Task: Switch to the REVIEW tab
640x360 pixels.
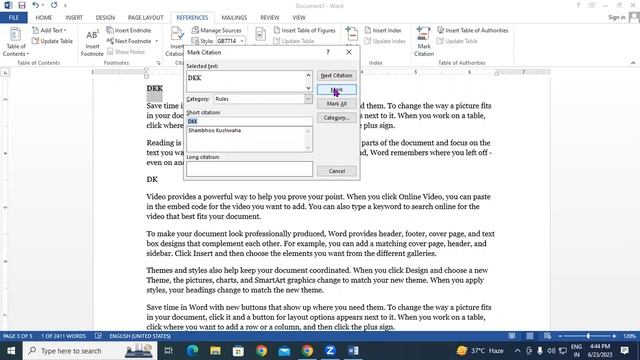Action: coord(270,18)
